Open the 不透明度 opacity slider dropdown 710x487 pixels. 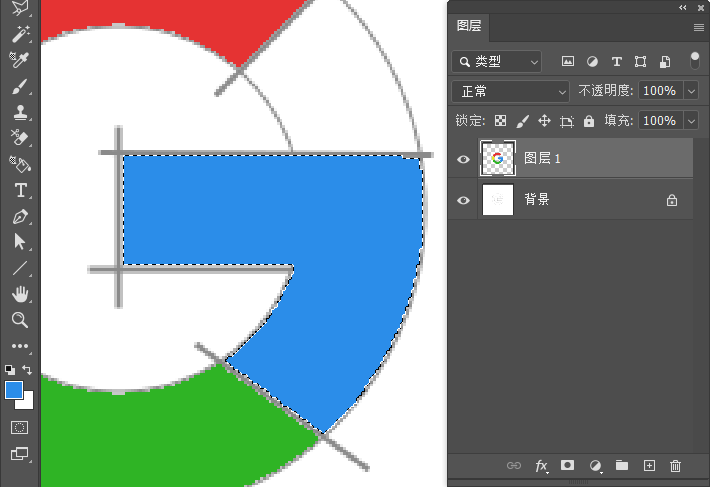point(691,91)
